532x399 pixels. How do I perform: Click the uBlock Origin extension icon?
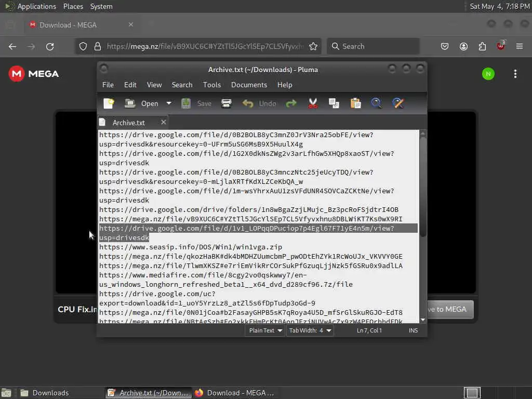501,46
